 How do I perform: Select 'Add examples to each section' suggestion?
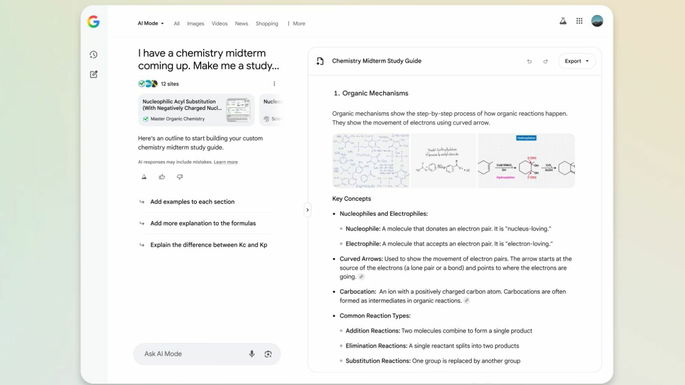pyautogui.click(x=192, y=202)
